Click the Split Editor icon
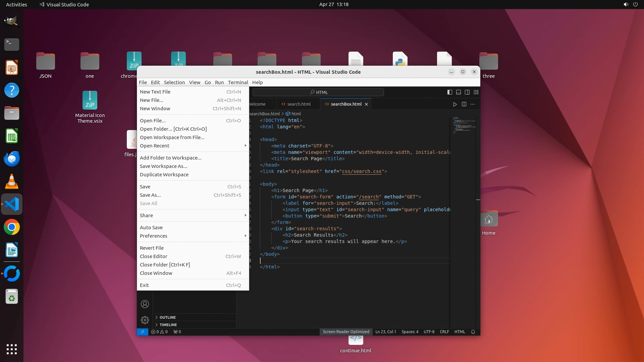 [x=464, y=104]
